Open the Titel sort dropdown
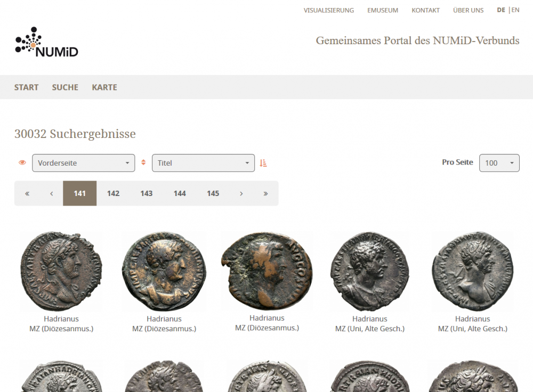533x392 pixels. 203,163
